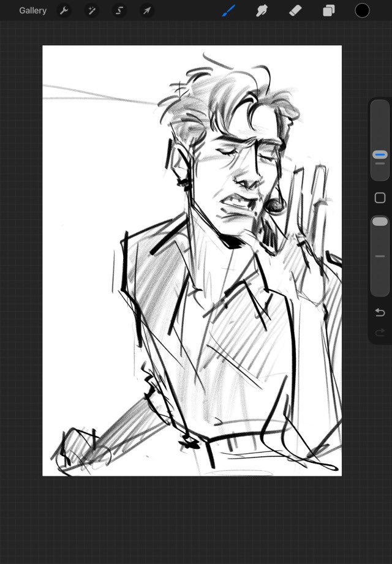The width and height of the screenshot is (392, 564).
Task: Open the Layers panel
Action: [x=329, y=11]
